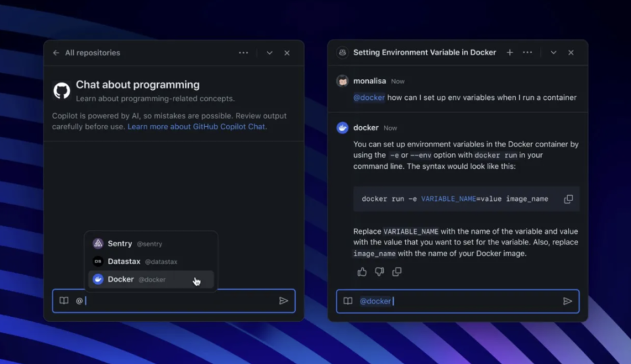Start new conversation with plus icon
Screen dimensions: 631x364
click(509, 53)
